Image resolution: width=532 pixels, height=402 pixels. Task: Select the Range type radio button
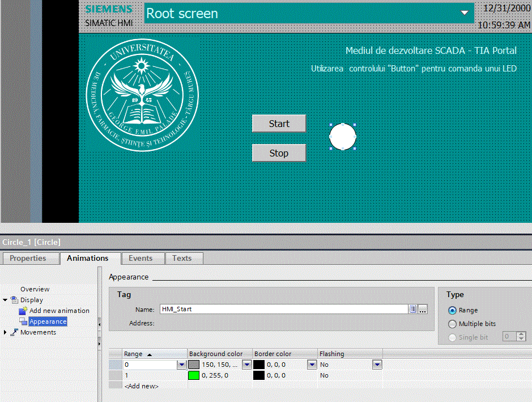pos(452,310)
